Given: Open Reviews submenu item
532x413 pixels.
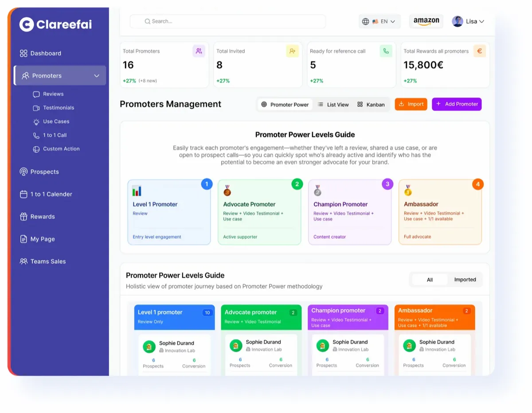Looking at the screenshot, I should 48,94.
